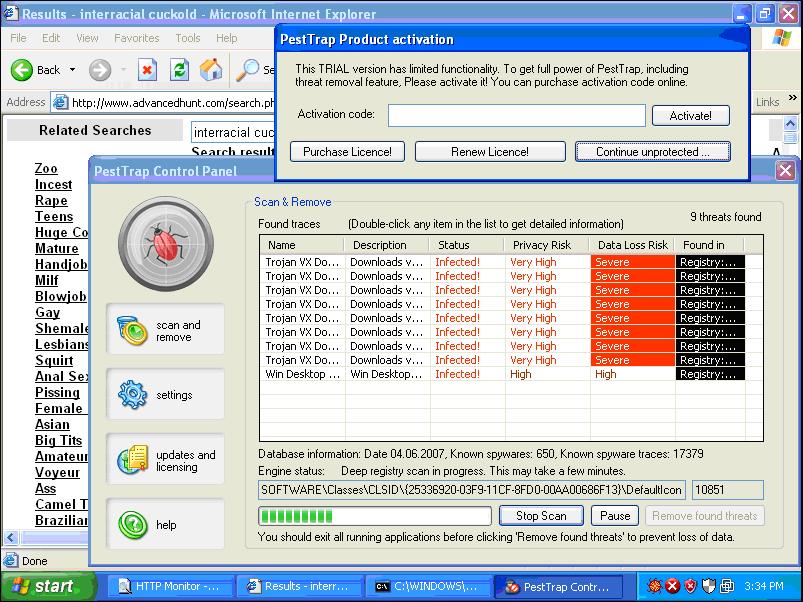
Task: Open the Tools menu in Internet Explorer
Action: pos(187,38)
